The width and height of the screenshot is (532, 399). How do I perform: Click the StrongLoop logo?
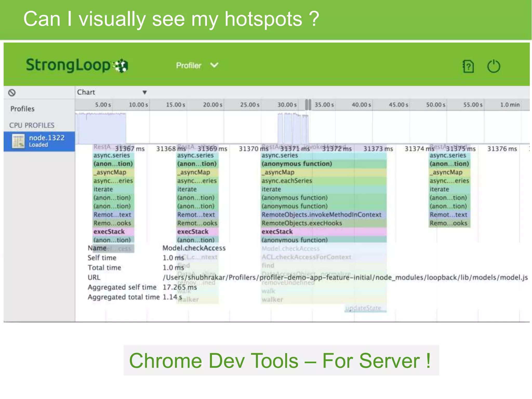click(77, 65)
